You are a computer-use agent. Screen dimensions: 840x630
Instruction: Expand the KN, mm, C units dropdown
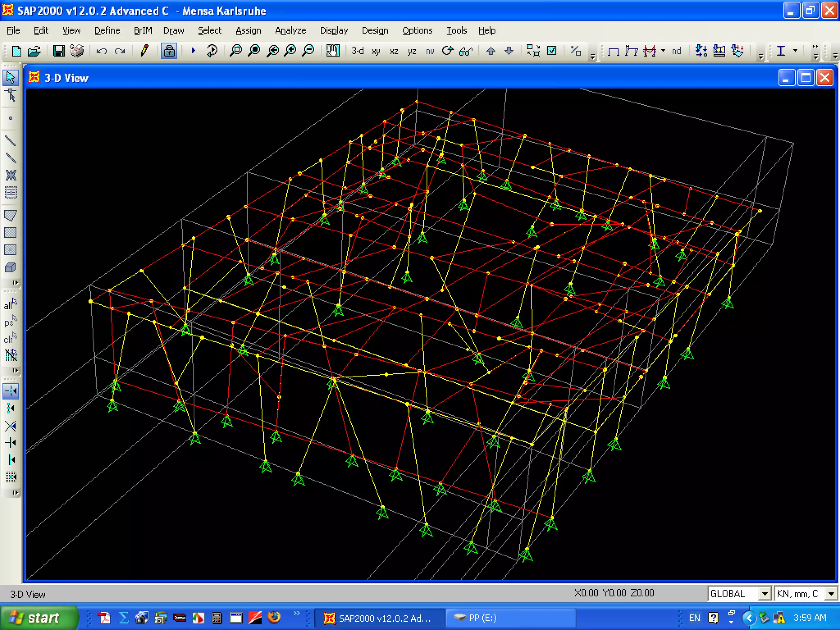click(831, 593)
